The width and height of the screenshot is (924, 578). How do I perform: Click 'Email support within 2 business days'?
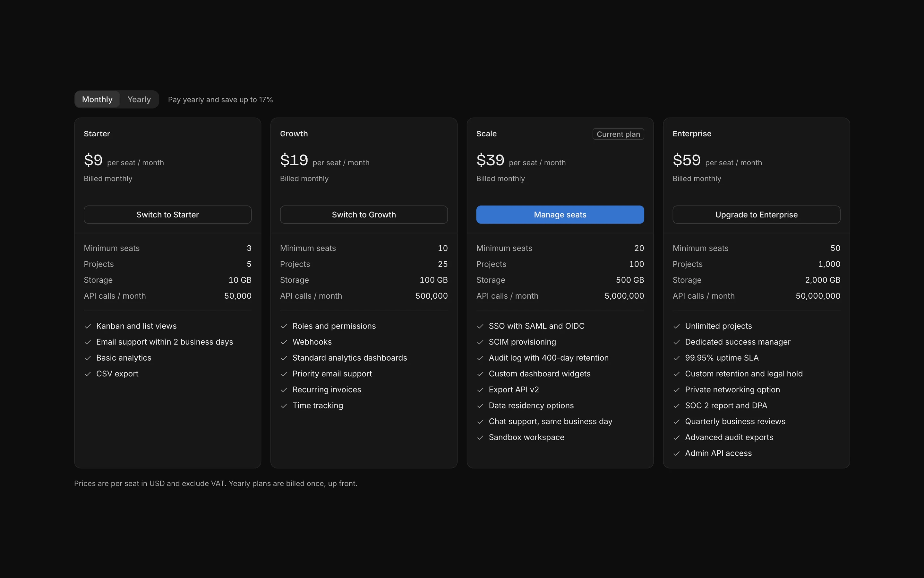point(165,342)
